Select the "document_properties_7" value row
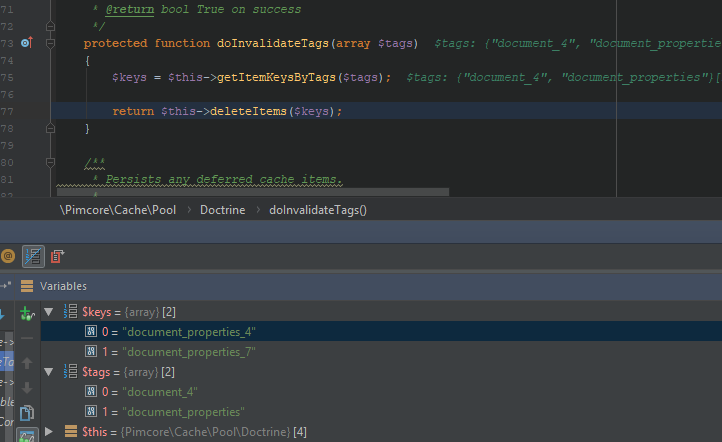 pos(381,352)
